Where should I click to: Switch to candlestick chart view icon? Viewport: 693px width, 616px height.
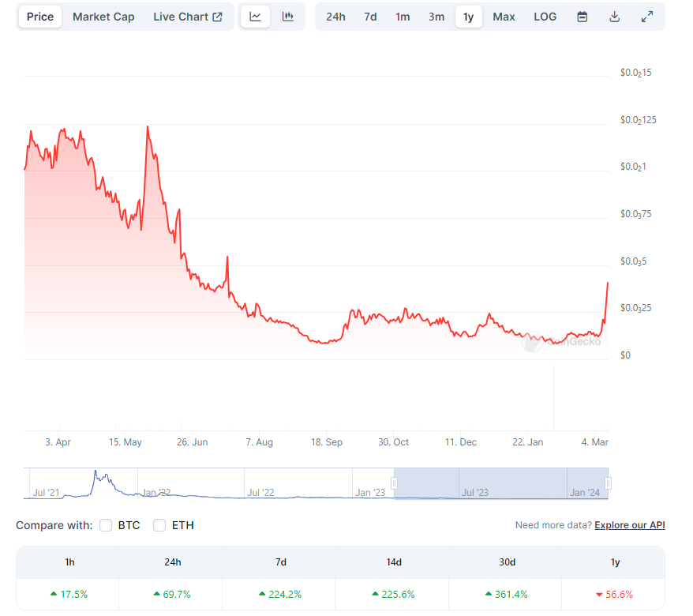(x=288, y=17)
